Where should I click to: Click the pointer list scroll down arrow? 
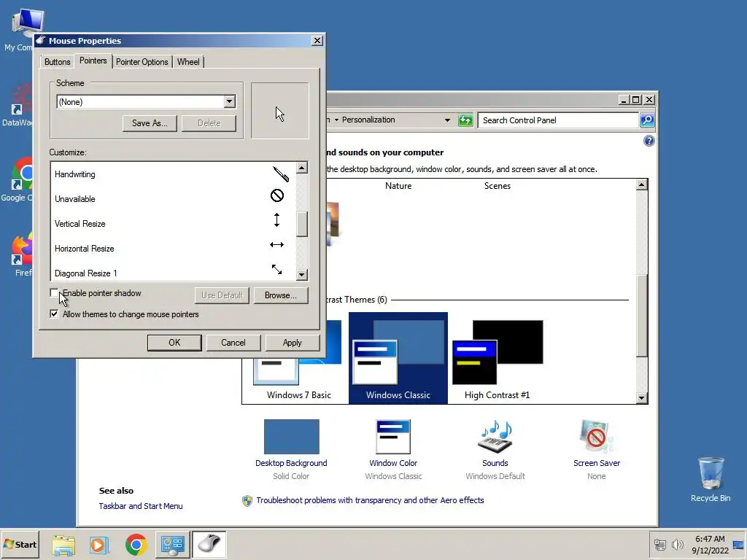[301, 275]
